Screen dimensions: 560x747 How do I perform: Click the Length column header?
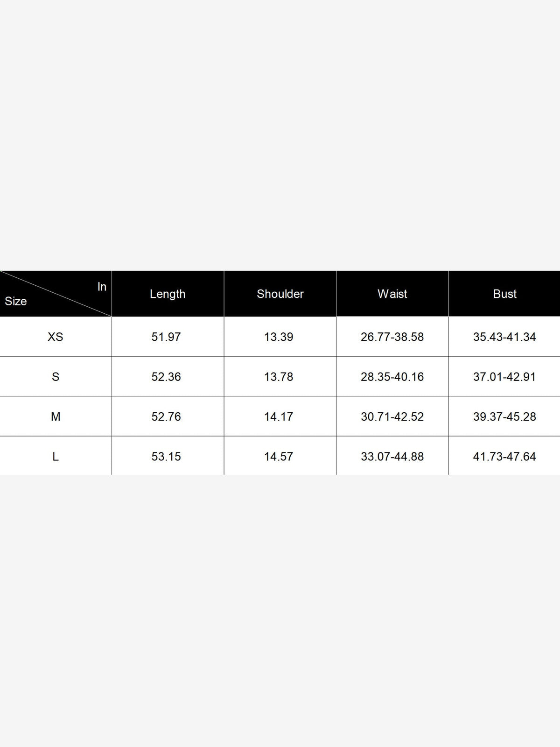(x=168, y=294)
